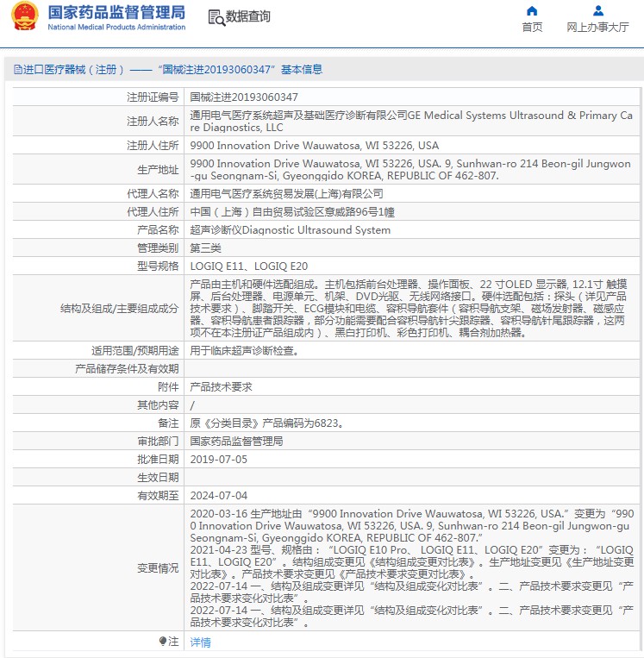Click the 数据查询 search document icon

point(216,17)
